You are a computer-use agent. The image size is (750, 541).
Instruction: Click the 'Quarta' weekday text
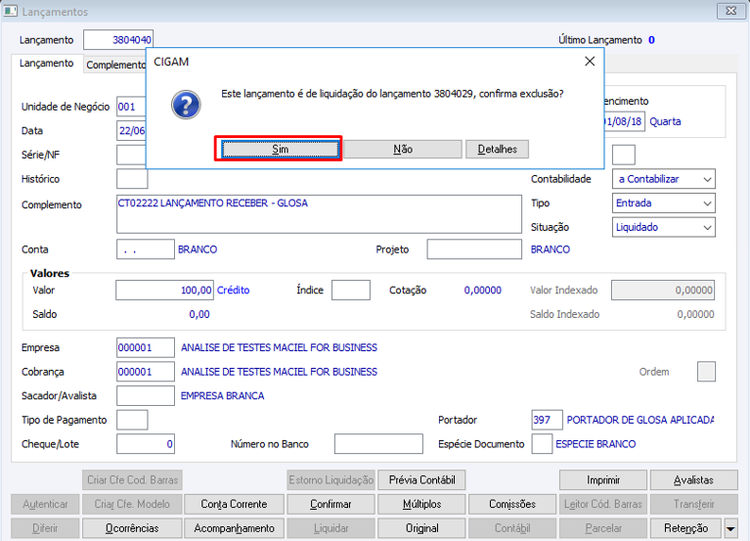coord(665,121)
